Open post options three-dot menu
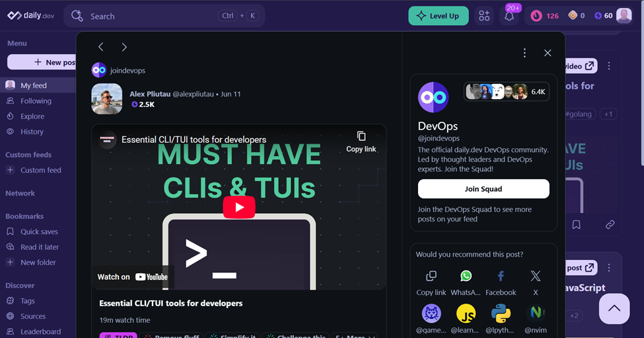The image size is (644, 338). click(524, 53)
